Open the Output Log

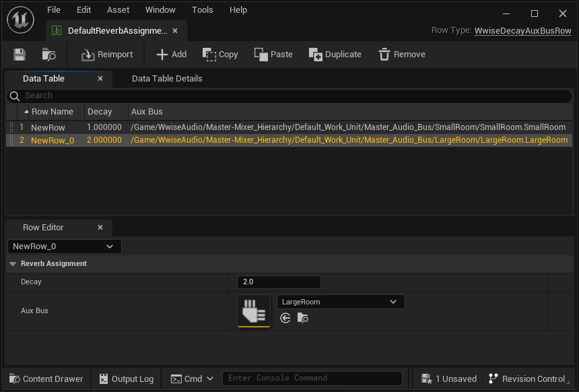(x=126, y=379)
